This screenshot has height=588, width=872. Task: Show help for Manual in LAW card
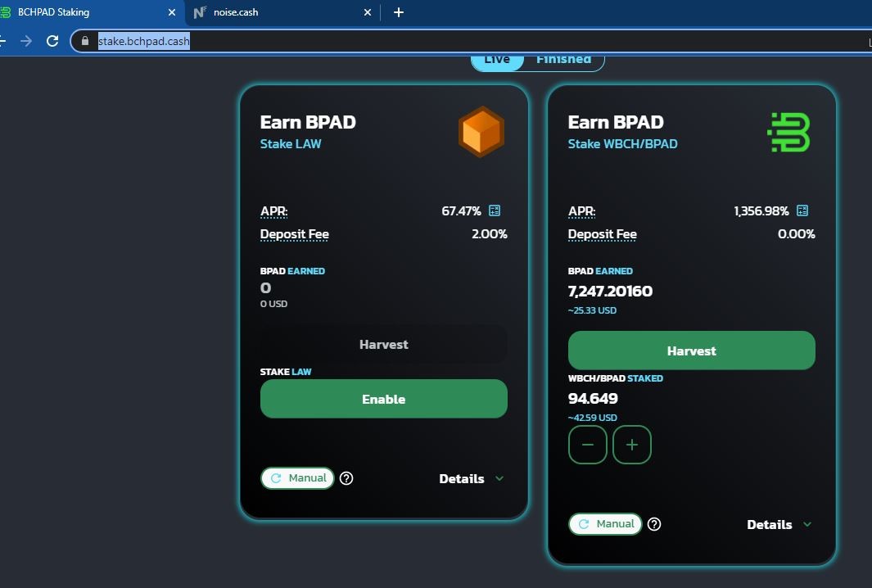pyautogui.click(x=346, y=478)
